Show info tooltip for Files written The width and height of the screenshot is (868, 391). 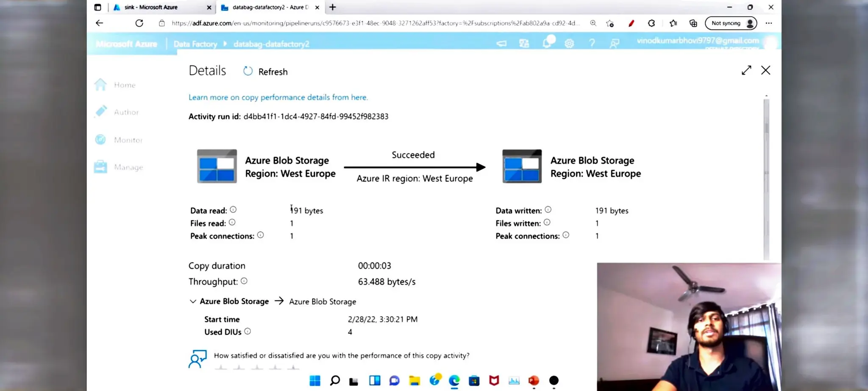(x=547, y=222)
